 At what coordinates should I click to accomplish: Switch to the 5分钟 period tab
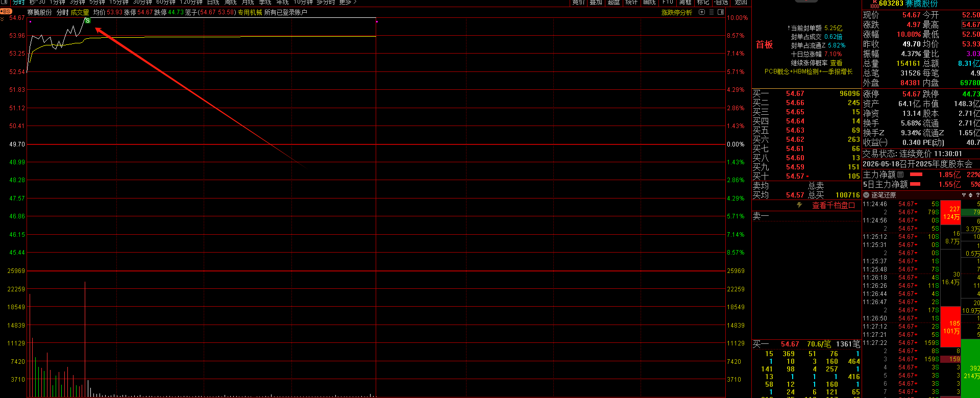click(97, 3)
